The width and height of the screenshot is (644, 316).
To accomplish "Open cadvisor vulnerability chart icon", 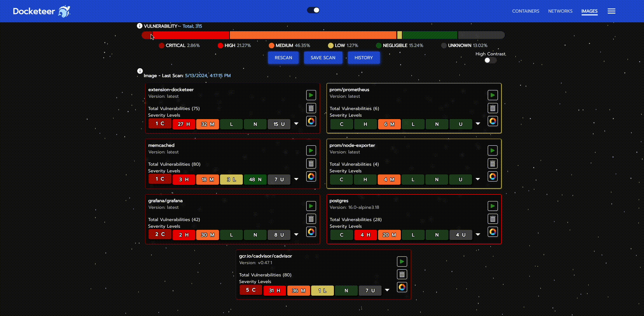I will tap(402, 287).
